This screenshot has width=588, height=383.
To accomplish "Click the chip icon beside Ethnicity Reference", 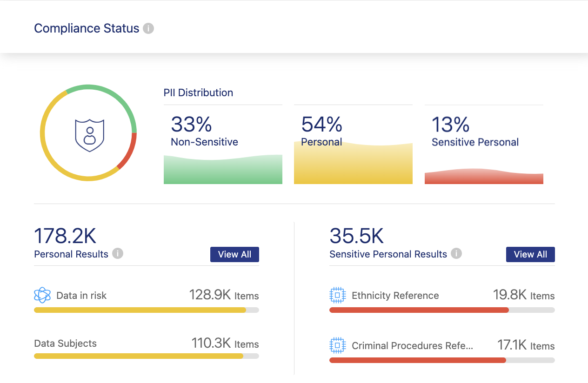I will pyautogui.click(x=337, y=295).
